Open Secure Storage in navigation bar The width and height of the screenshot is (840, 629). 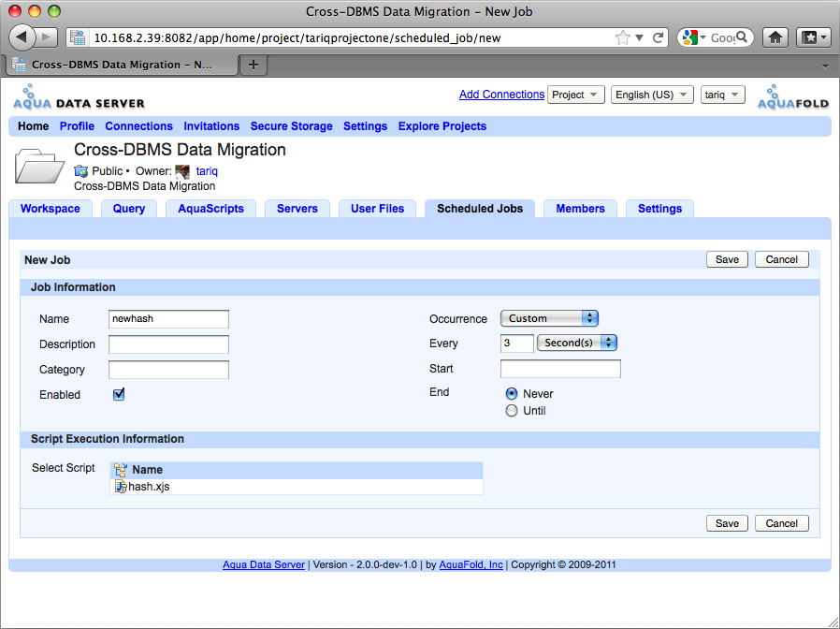tap(292, 126)
